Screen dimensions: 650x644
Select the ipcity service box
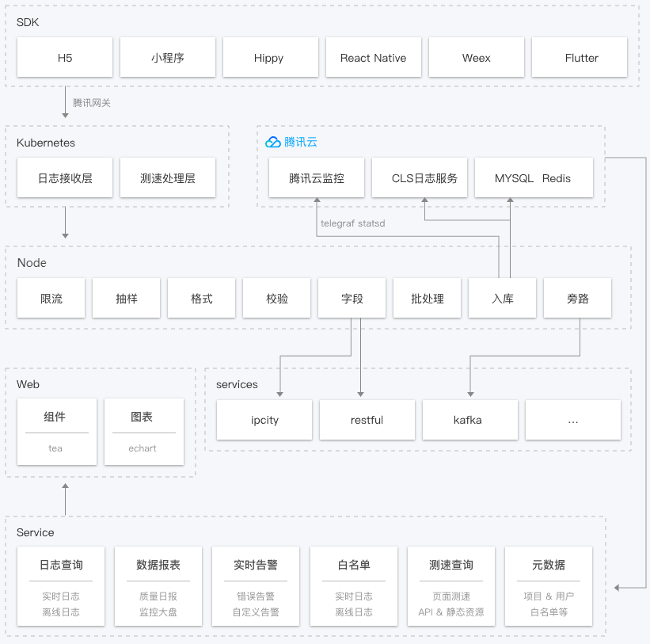(264, 420)
